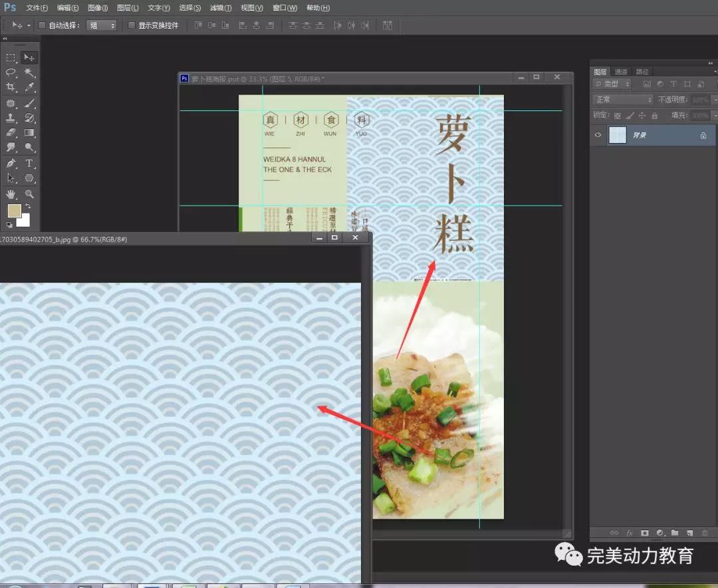Open the 组 auto-select dropdown

[102, 25]
